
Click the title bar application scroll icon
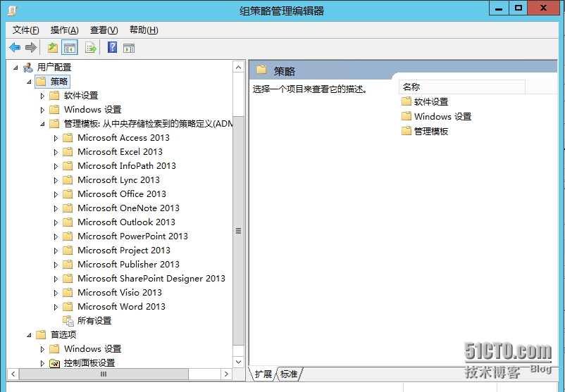[x=12, y=11]
